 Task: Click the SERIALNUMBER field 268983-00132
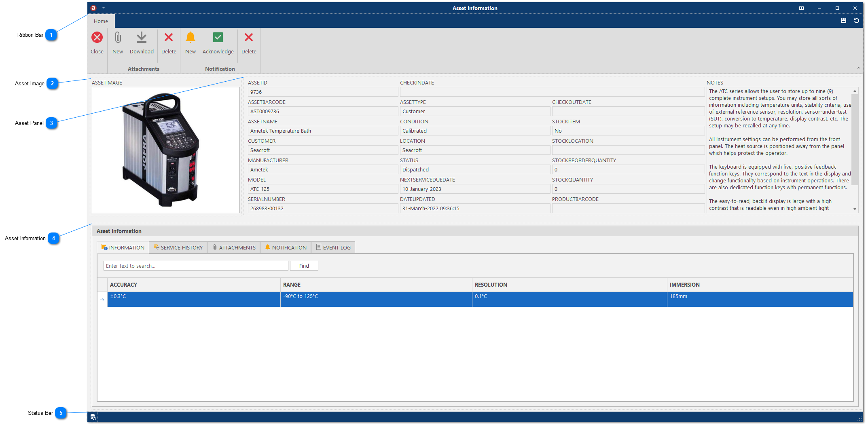(323, 208)
